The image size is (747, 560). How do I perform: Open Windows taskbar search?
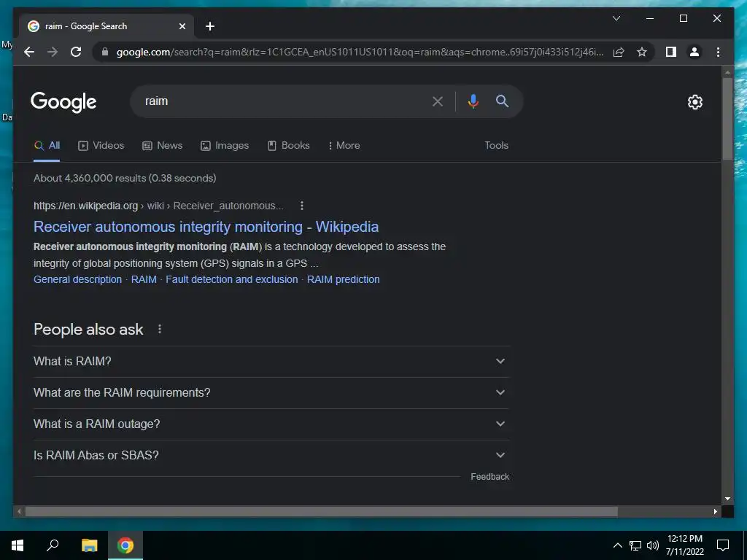click(x=53, y=545)
